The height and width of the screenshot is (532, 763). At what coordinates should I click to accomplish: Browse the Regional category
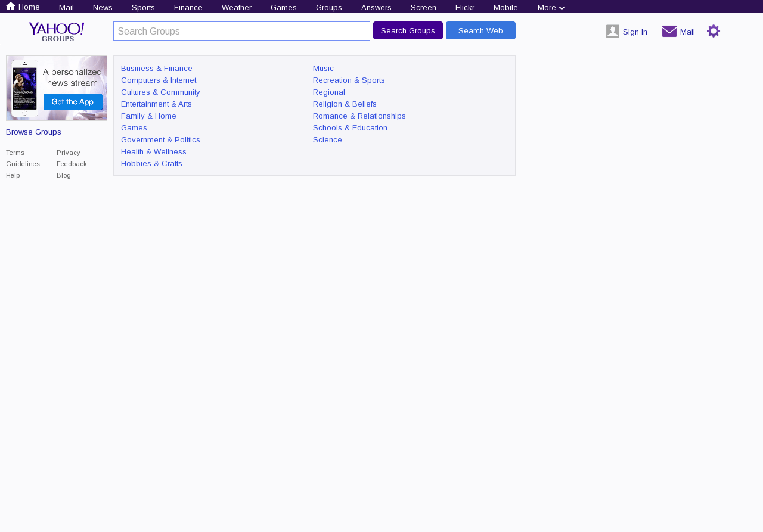click(329, 92)
